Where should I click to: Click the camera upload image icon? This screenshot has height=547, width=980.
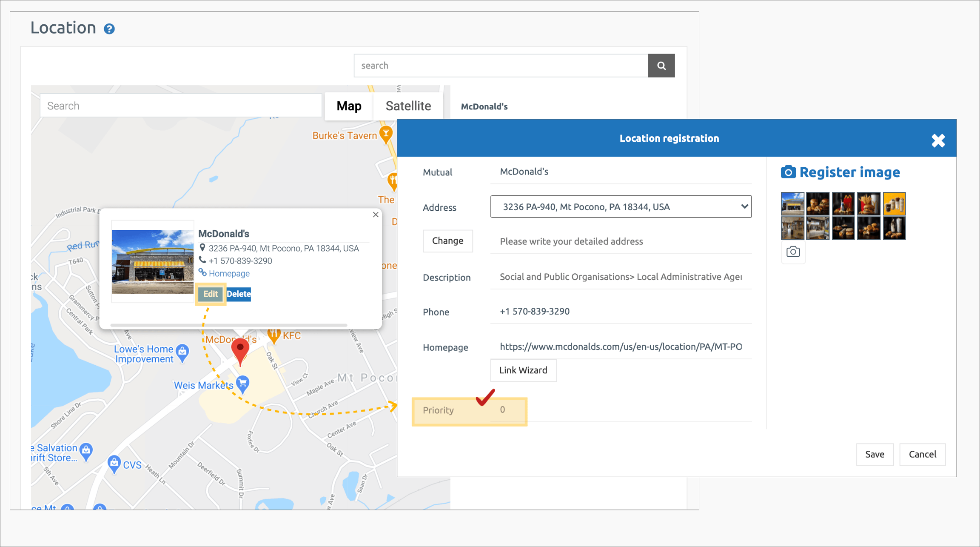[x=793, y=252]
